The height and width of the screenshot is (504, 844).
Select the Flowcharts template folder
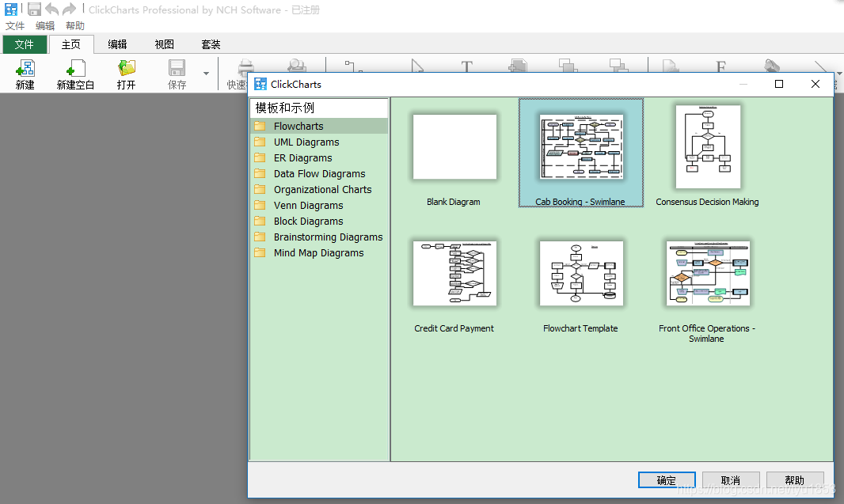click(x=318, y=126)
